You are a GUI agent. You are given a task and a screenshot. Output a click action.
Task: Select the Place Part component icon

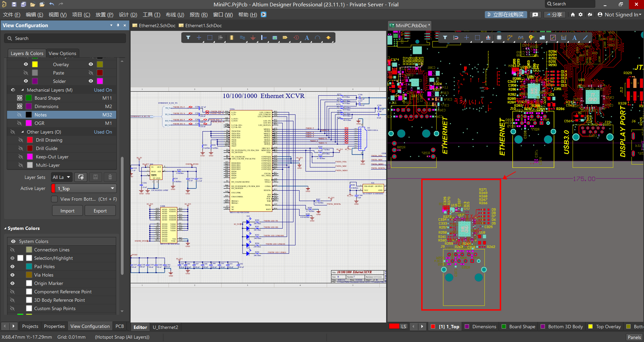(231, 38)
